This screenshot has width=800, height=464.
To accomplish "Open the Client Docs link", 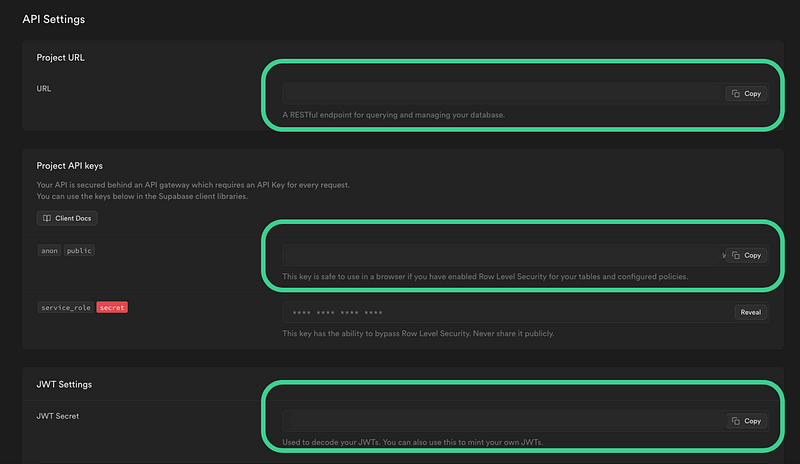I will click(x=67, y=218).
